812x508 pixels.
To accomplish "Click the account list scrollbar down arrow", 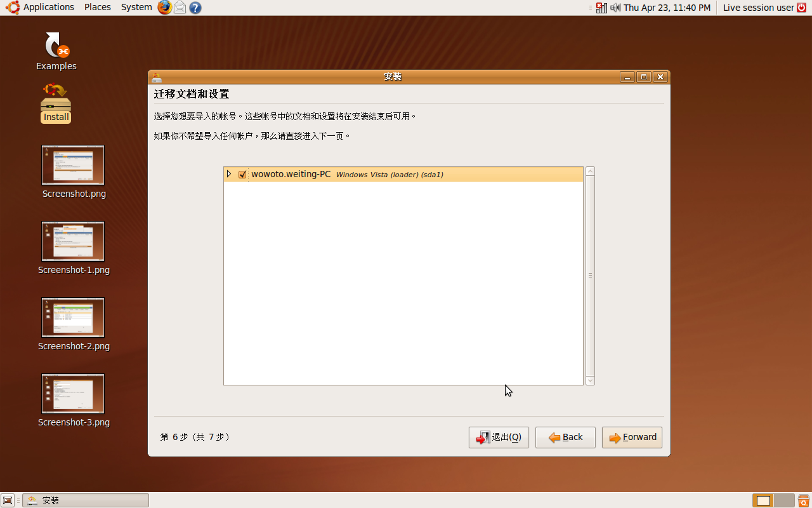I will (590, 380).
